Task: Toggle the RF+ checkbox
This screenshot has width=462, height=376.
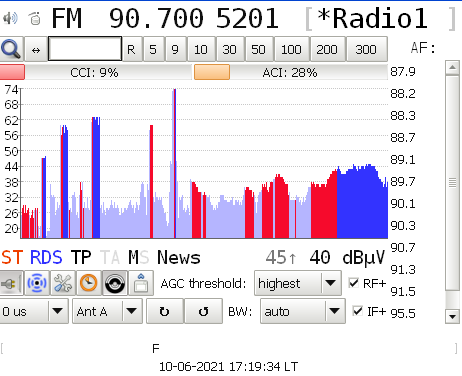Action: tap(354, 283)
